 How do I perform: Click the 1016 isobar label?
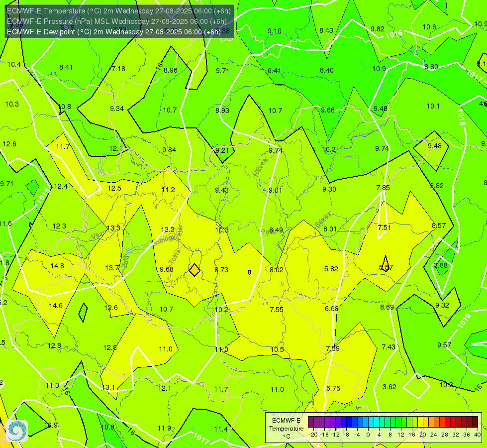coord(394,34)
